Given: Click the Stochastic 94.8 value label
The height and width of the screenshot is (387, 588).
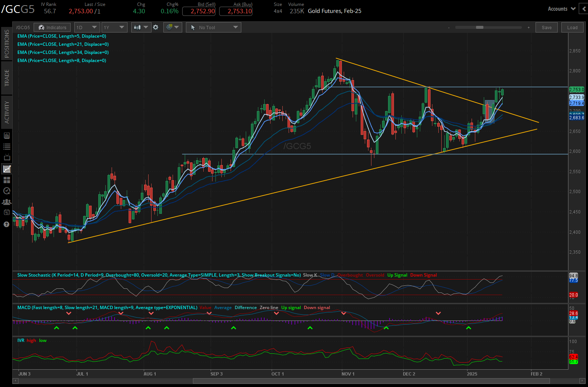Looking at the screenshot, I should pyautogui.click(x=574, y=276).
